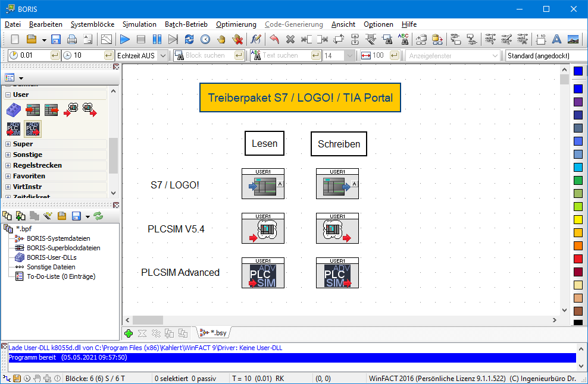
Task: Select BORIS-User-DLLs in project tree
Action: [52, 257]
